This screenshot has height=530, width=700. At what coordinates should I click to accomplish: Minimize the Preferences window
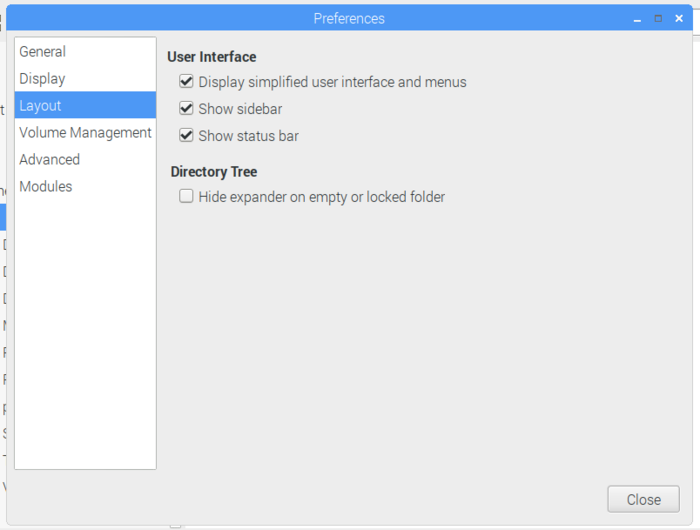tap(637, 19)
